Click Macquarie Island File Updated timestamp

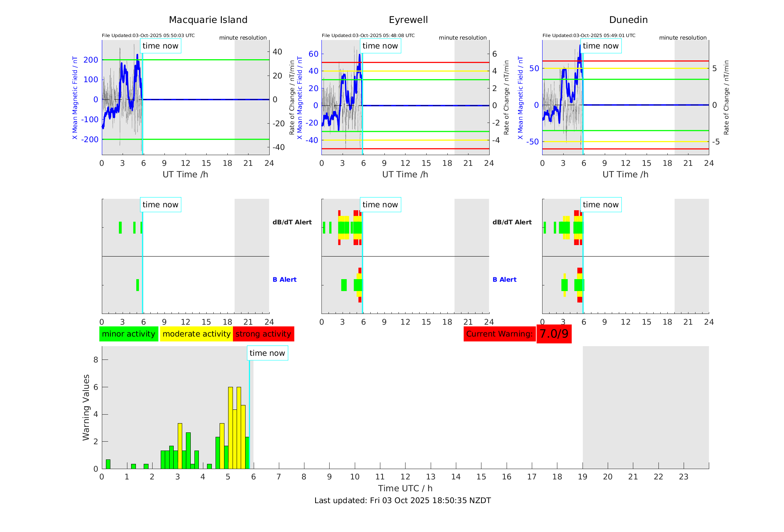148,36
